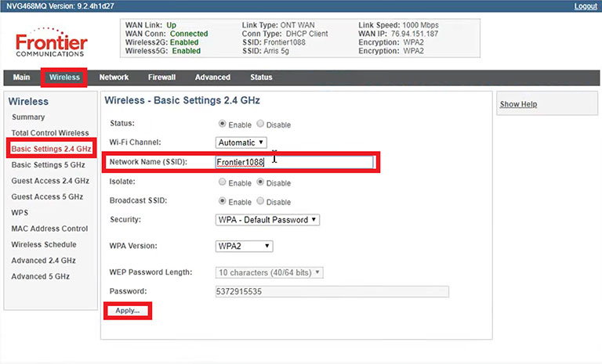
Task: Open the Network tab
Action: (114, 77)
